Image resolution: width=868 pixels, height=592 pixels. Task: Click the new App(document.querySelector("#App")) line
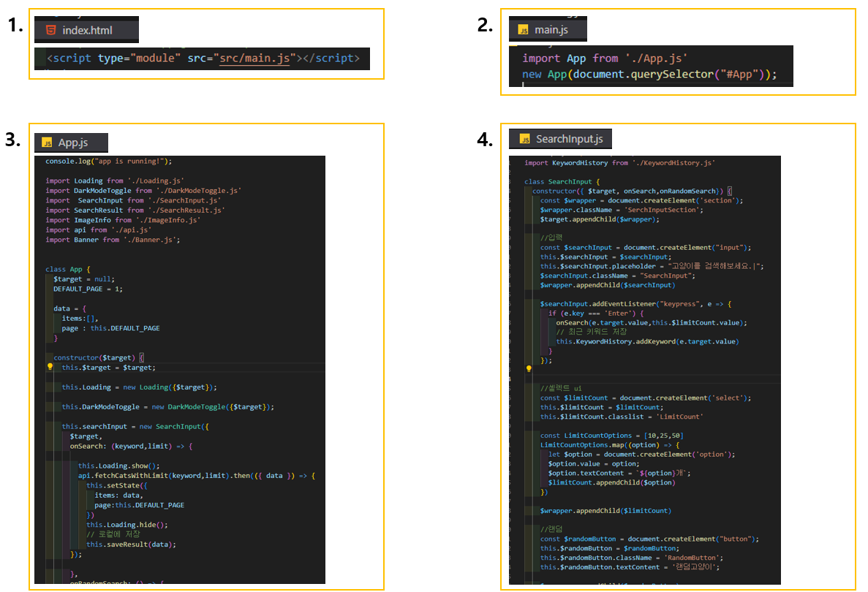tap(649, 74)
